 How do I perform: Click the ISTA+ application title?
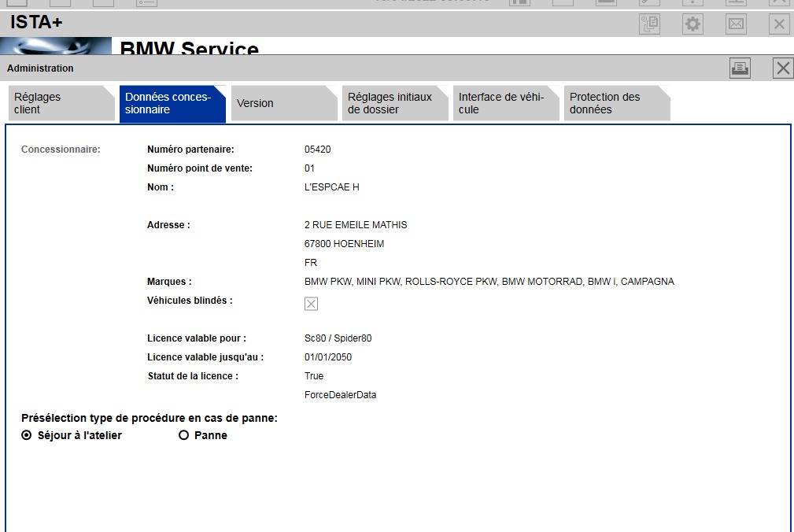tap(36, 22)
